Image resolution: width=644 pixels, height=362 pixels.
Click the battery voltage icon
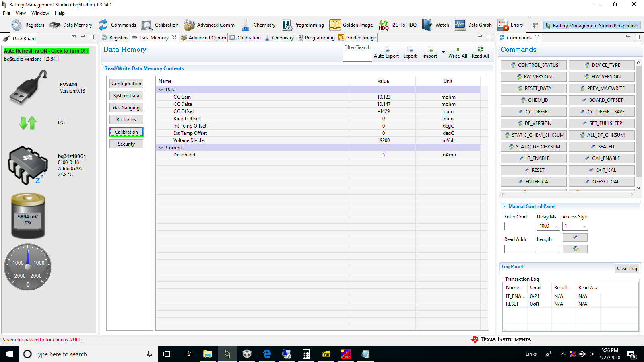pos(28,216)
